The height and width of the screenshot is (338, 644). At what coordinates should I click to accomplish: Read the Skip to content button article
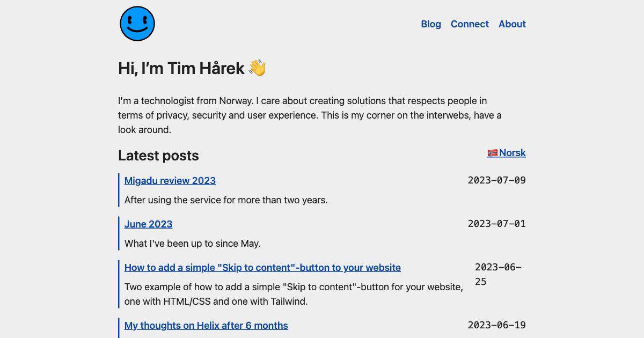(262, 267)
